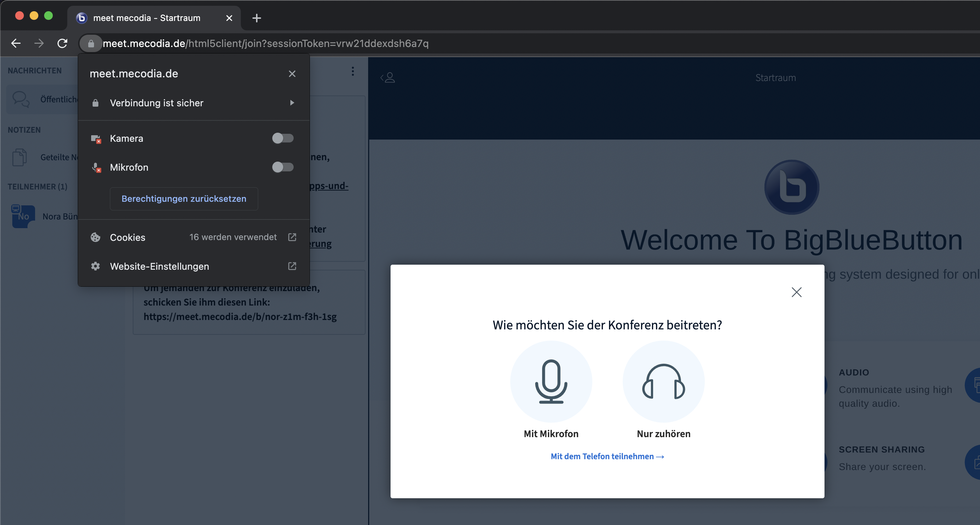Join conference with microphone icon
The image size is (980, 525).
(551, 381)
